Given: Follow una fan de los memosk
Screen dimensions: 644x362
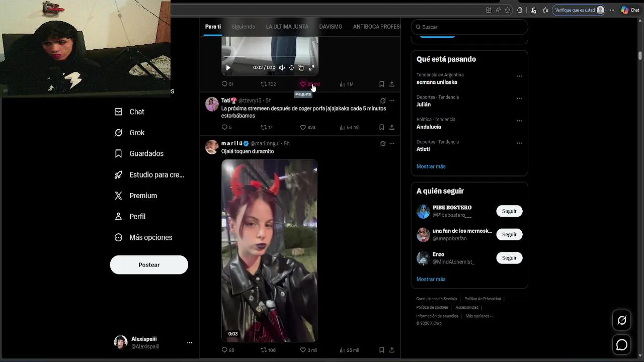Looking at the screenshot, I should point(509,234).
